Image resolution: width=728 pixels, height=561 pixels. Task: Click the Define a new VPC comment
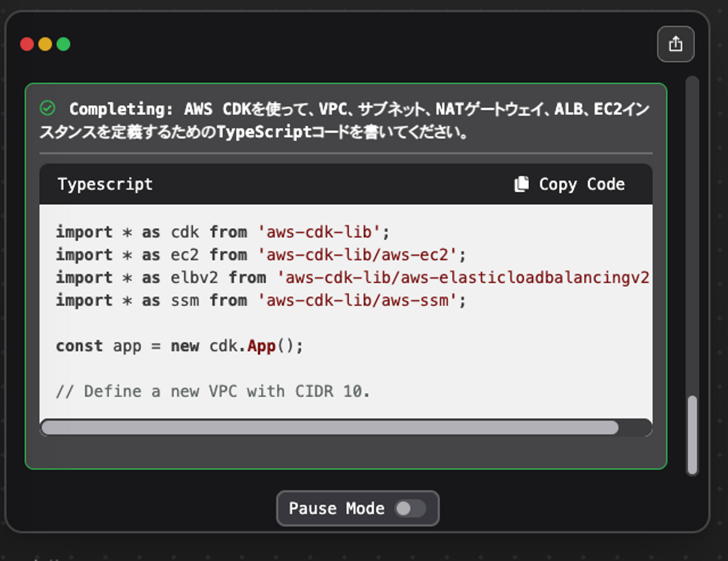coord(212,392)
